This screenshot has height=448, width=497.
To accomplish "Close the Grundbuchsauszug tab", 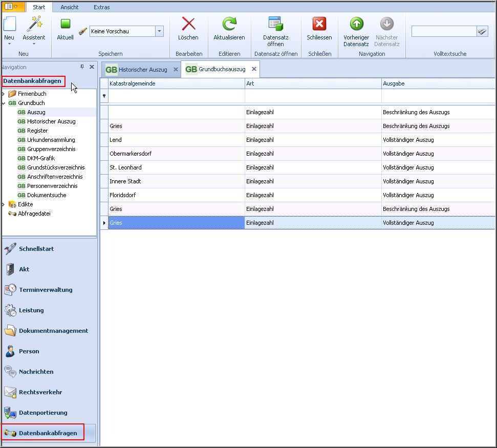I will [254, 69].
